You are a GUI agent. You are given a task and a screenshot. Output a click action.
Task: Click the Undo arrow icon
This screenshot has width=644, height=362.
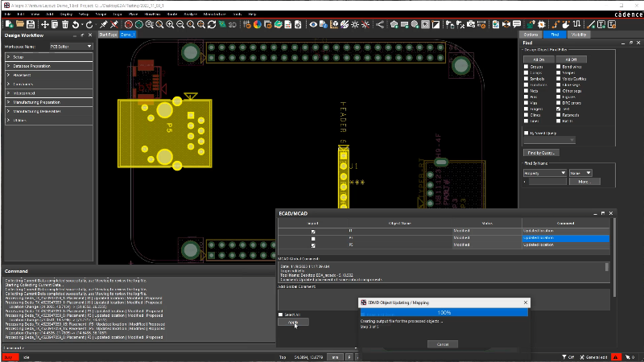[x=76, y=24]
